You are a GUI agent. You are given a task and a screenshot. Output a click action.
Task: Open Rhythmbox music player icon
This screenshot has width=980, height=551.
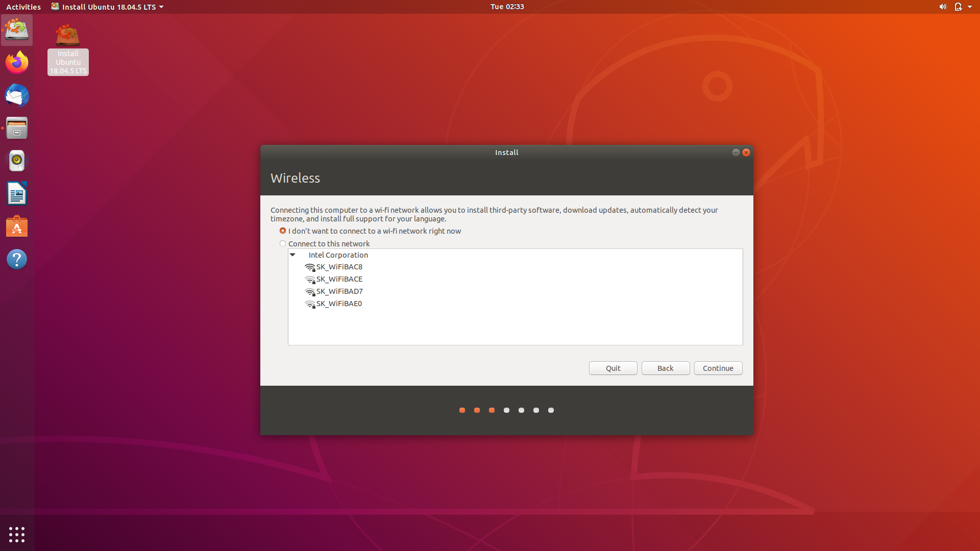coord(17,161)
